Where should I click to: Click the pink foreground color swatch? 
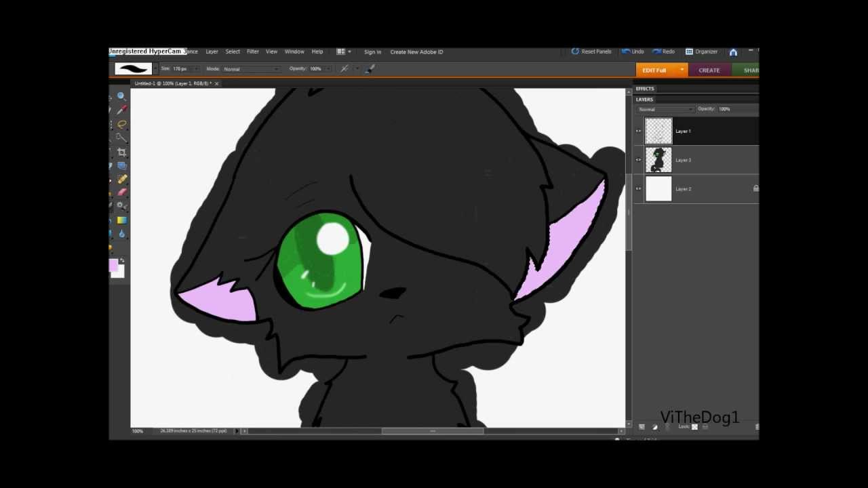click(x=113, y=265)
